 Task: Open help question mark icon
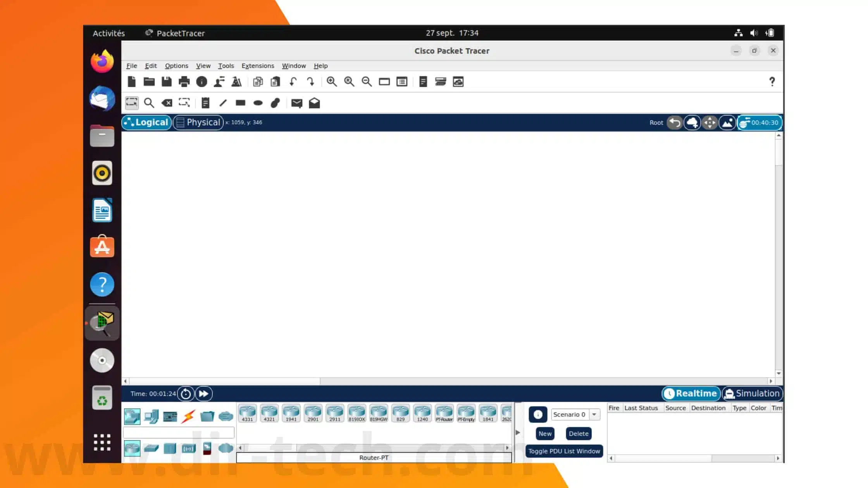pyautogui.click(x=772, y=82)
